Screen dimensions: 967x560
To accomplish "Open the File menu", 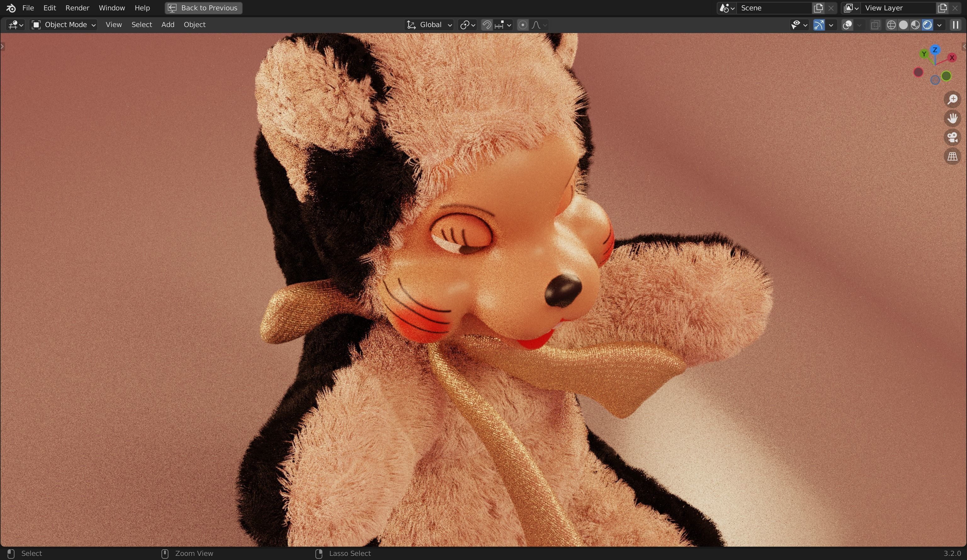I will pyautogui.click(x=28, y=8).
